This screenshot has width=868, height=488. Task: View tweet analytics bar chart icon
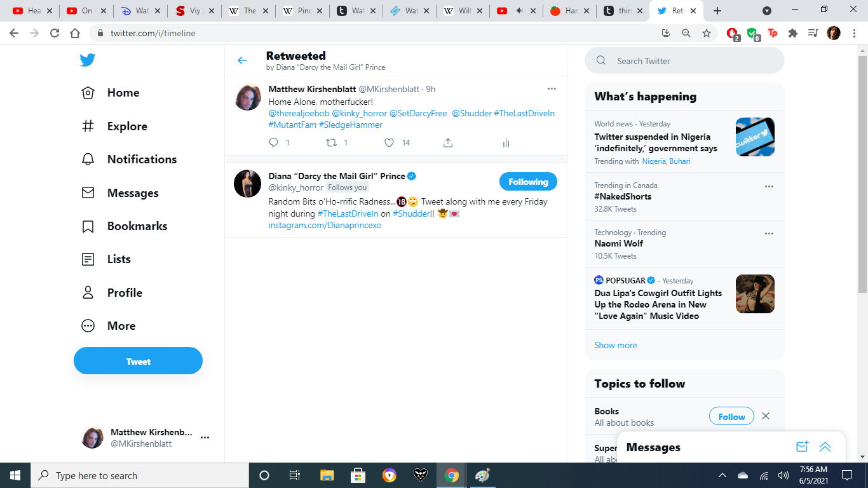[x=506, y=143]
